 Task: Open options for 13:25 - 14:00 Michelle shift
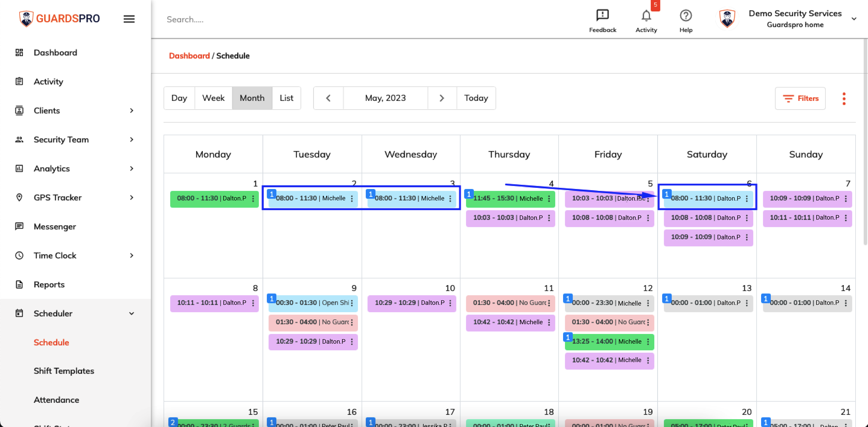tap(648, 342)
